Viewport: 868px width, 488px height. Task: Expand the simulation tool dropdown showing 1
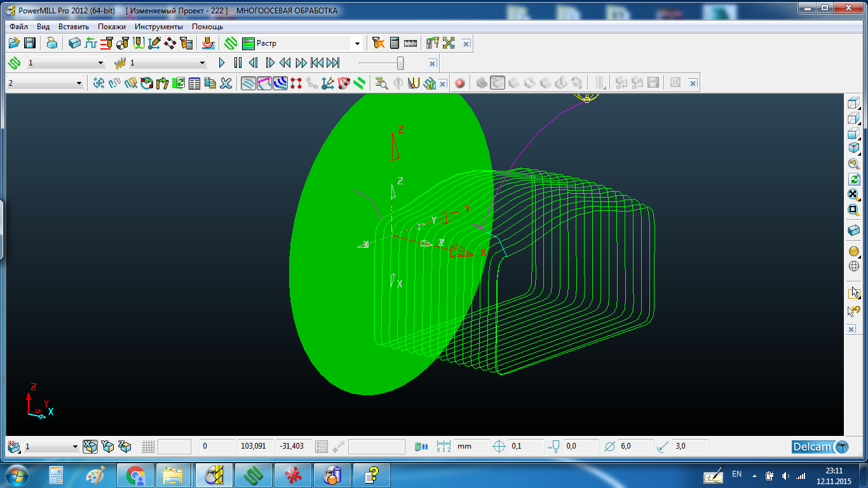[x=203, y=63]
